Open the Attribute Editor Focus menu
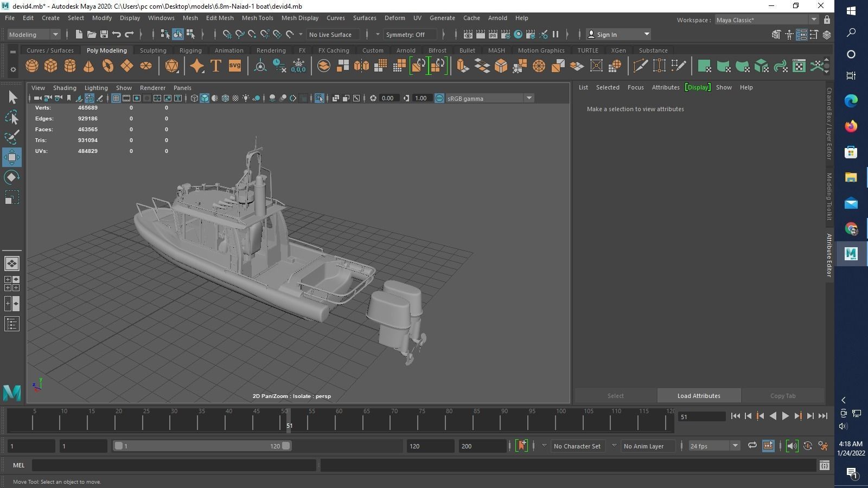 [x=635, y=87]
